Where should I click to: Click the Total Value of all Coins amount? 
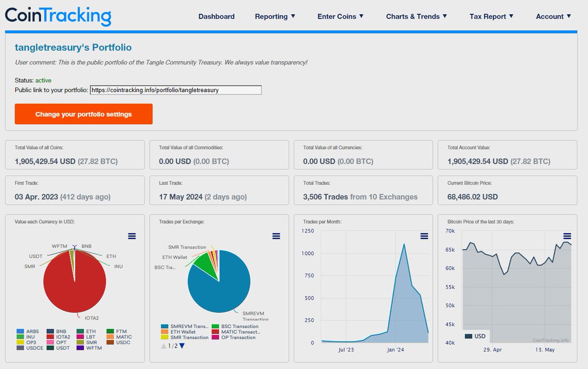pyautogui.click(x=66, y=161)
